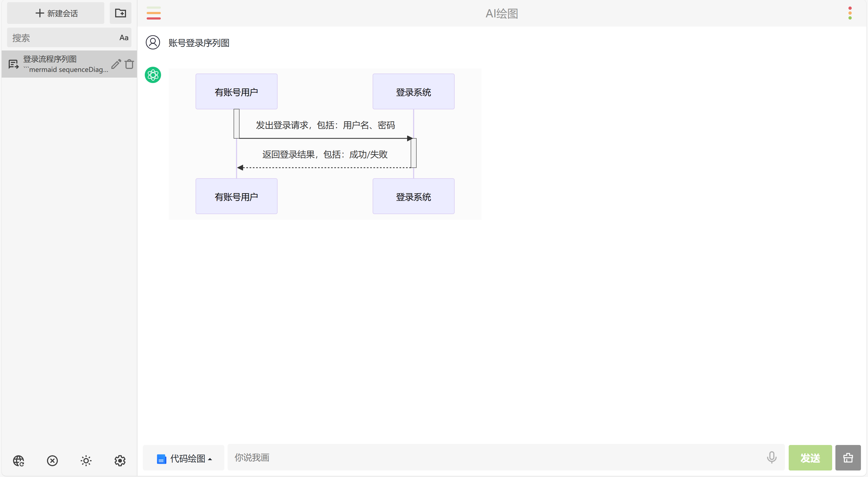This screenshot has width=868, height=477.
Task: Click the globe language icon
Action: 18,460
